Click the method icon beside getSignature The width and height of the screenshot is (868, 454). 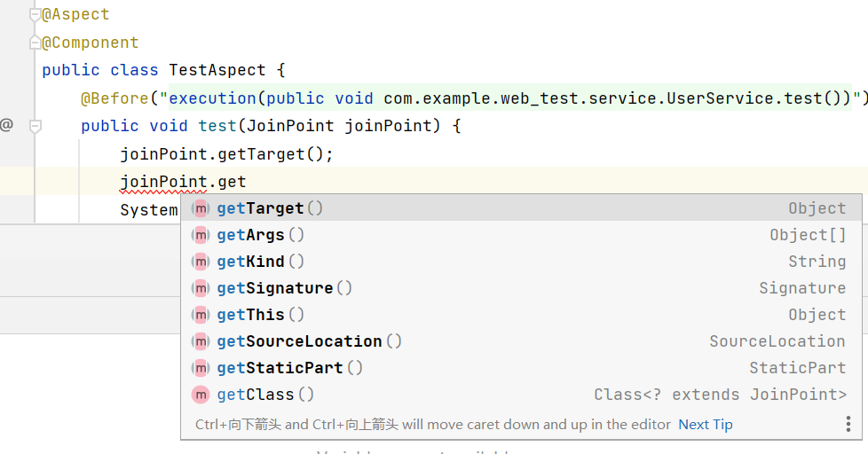[201, 288]
